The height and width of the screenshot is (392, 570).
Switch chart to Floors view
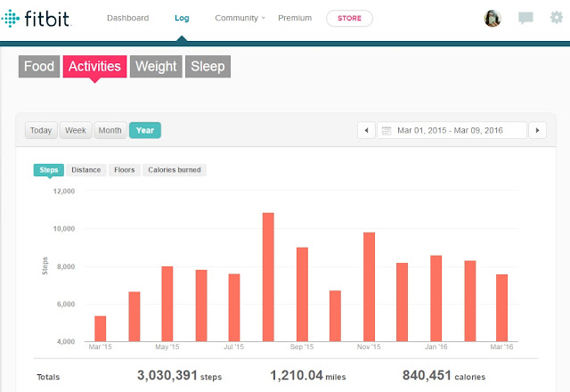[x=125, y=169]
